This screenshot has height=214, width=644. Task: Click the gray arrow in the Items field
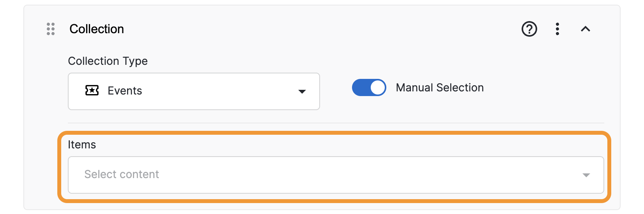586,175
